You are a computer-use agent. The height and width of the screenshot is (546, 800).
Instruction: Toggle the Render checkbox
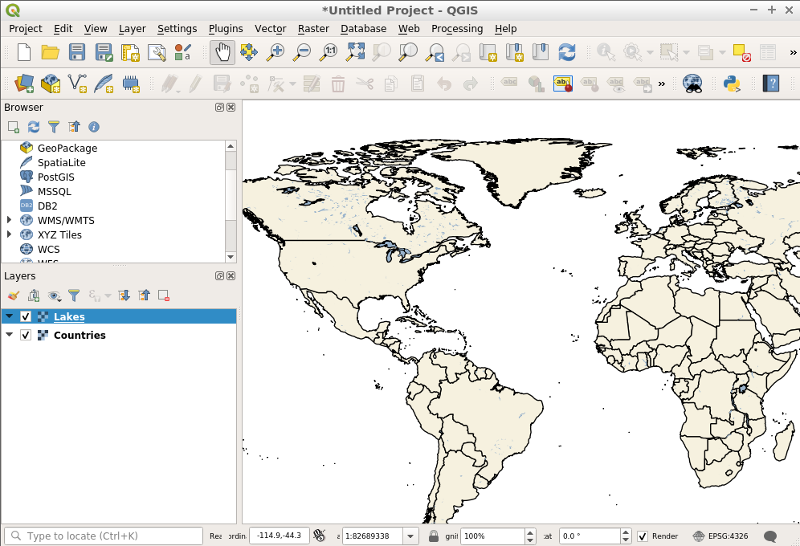point(642,536)
